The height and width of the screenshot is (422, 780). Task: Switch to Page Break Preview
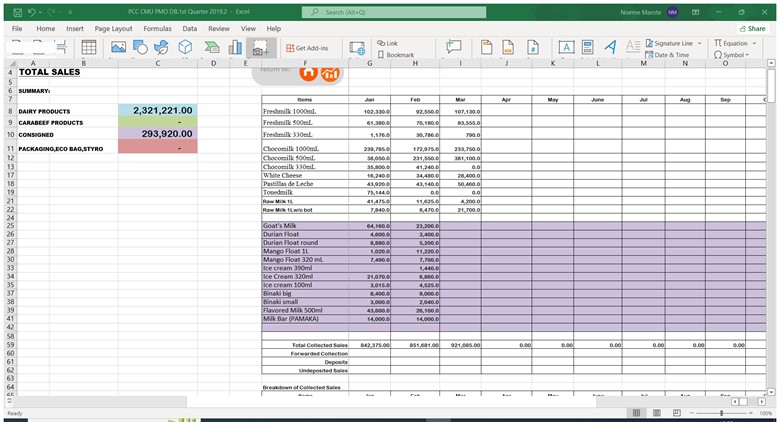coord(677,413)
